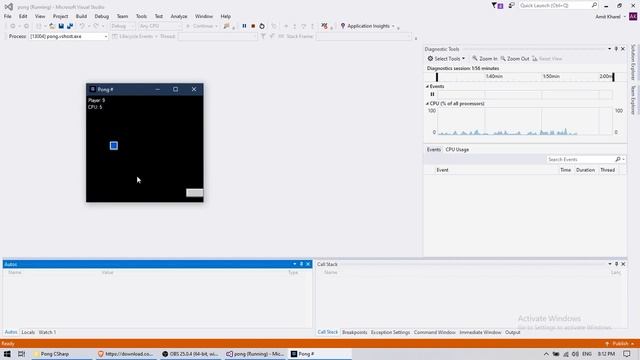Click the Publish button in status bar

tap(620, 344)
